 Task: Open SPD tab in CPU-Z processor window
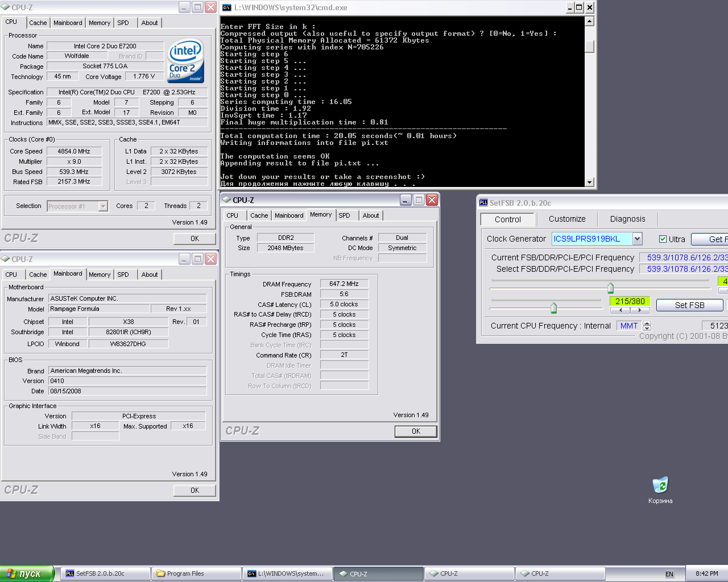(123, 23)
